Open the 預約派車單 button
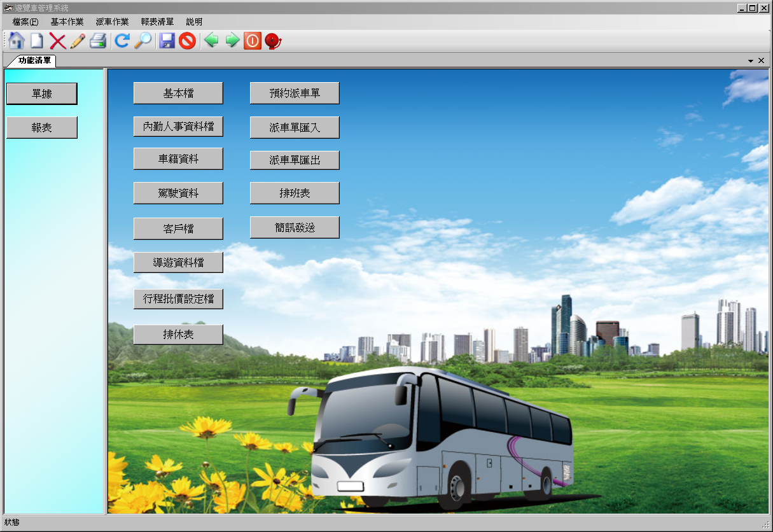This screenshot has width=773, height=532. pos(295,93)
